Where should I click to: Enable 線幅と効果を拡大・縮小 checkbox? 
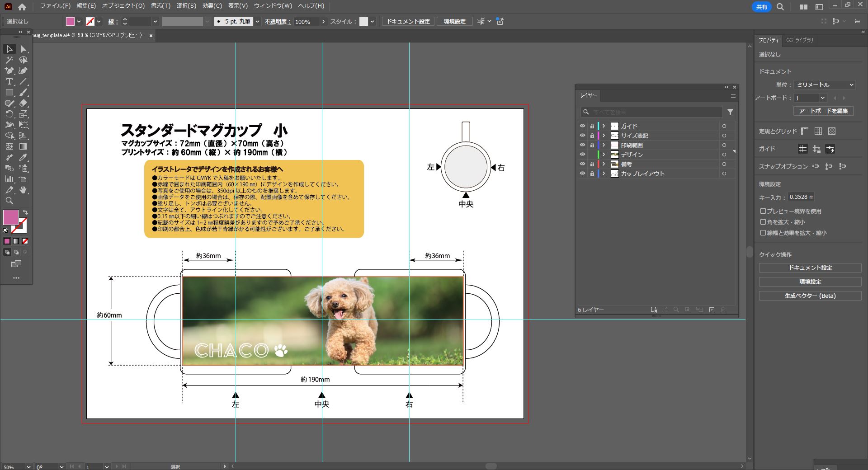click(x=763, y=233)
